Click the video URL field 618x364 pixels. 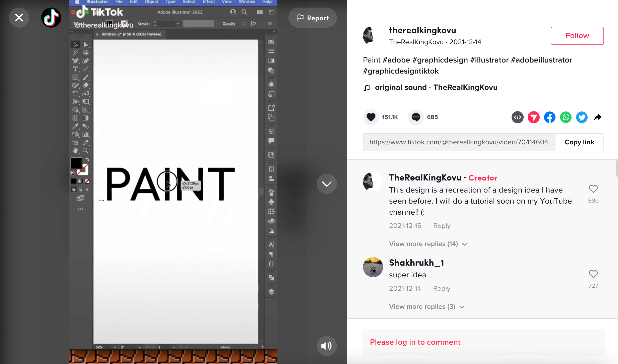click(459, 142)
